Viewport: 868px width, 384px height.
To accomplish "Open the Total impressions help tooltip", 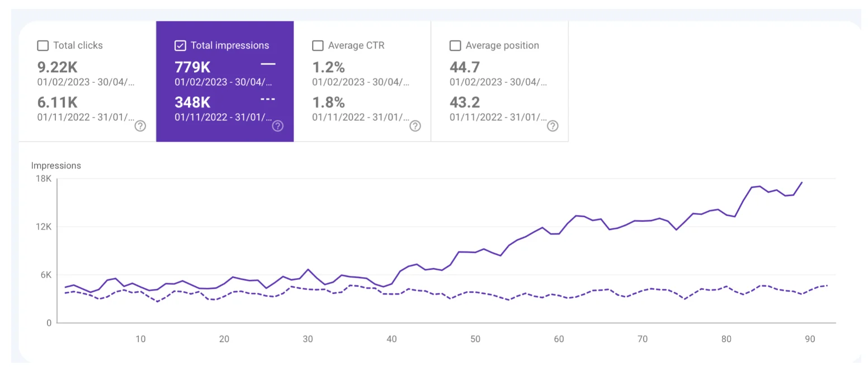I will [x=278, y=126].
